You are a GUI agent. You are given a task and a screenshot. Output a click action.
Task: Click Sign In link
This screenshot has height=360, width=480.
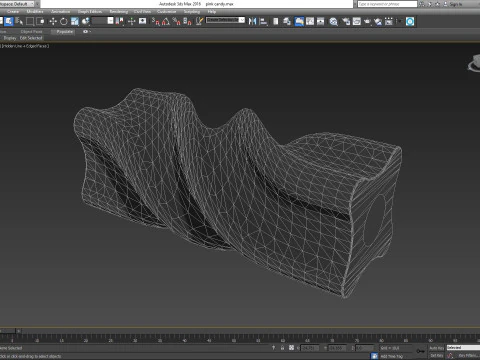[x=455, y=4]
